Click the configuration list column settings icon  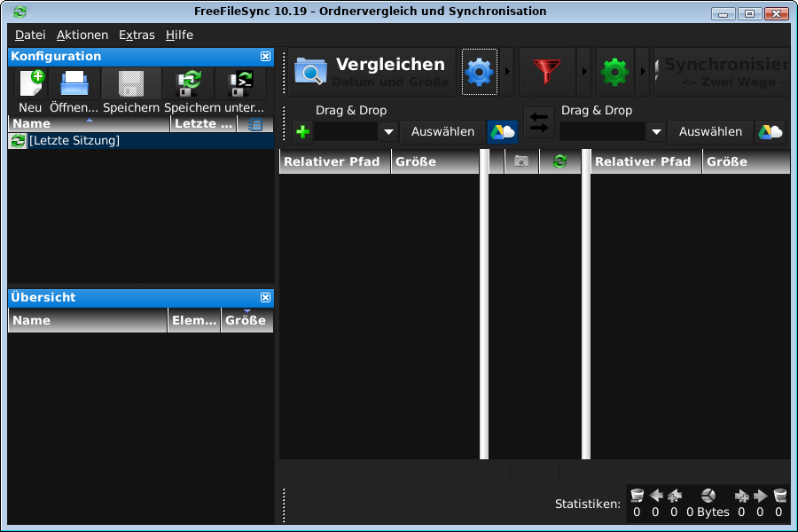point(255,124)
